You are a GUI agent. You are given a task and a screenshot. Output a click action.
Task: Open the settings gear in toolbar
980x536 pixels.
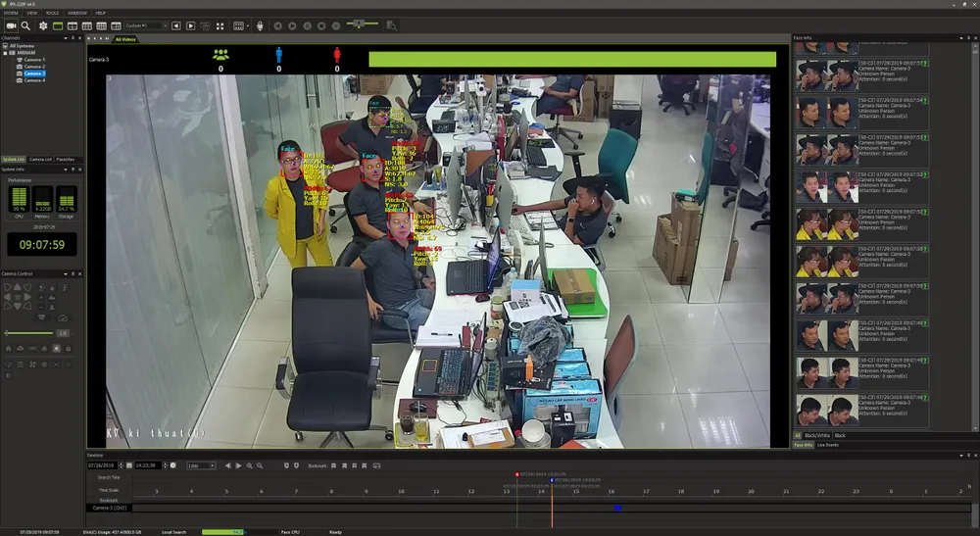tap(43, 25)
